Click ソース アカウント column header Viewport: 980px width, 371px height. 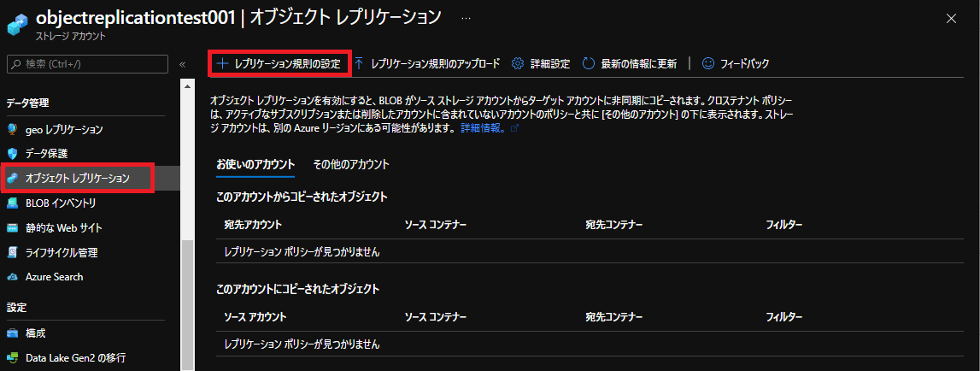point(255,316)
